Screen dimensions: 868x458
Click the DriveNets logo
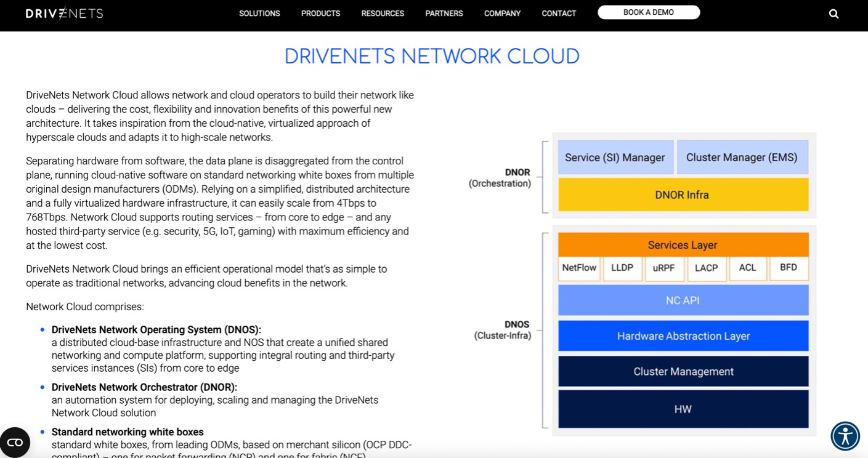[64, 13]
